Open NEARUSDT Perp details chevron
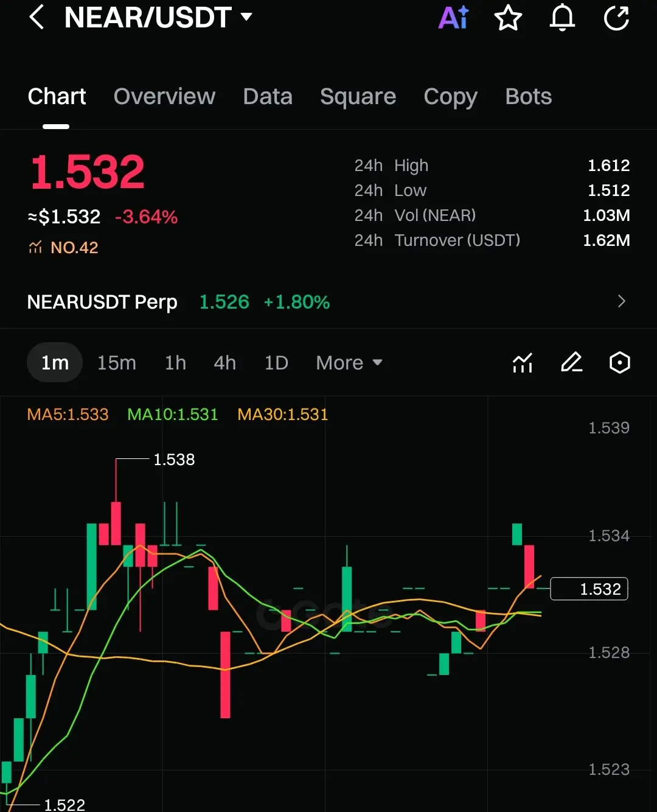This screenshot has height=812, width=657. [x=621, y=301]
